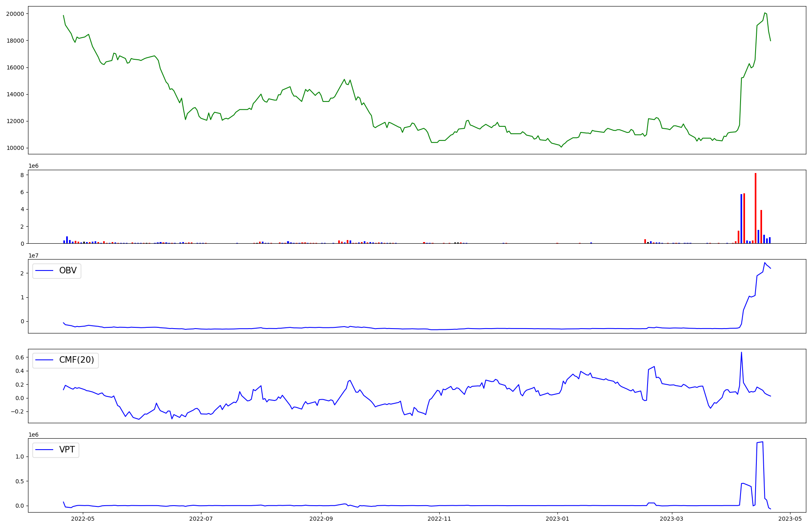Click the CMF(20) legend label
This screenshot has width=812, height=528.
pyautogui.click(x=76, y=360)
